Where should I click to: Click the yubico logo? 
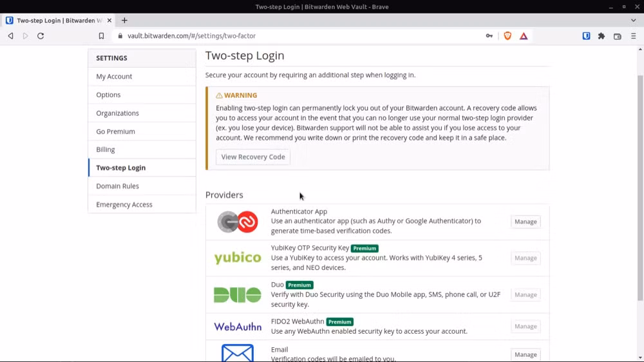tap(238, 258)
